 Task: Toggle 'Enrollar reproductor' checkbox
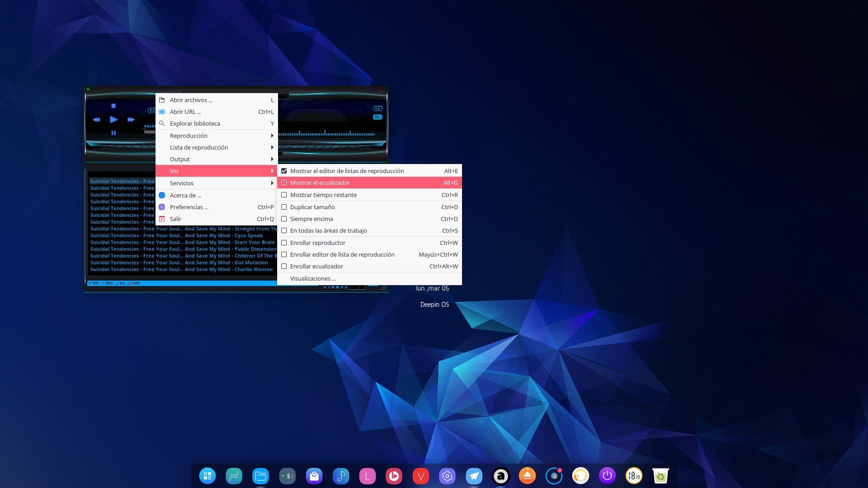(x=370, y=243)
